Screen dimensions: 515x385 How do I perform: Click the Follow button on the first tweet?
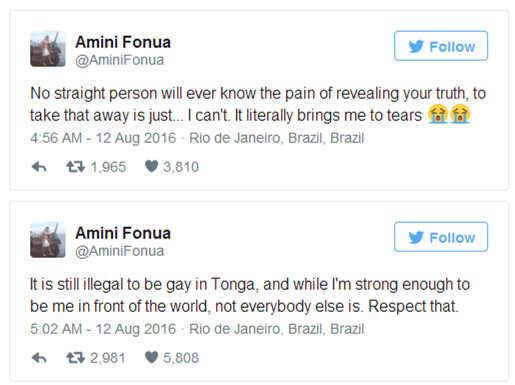(x=441, y=46)
